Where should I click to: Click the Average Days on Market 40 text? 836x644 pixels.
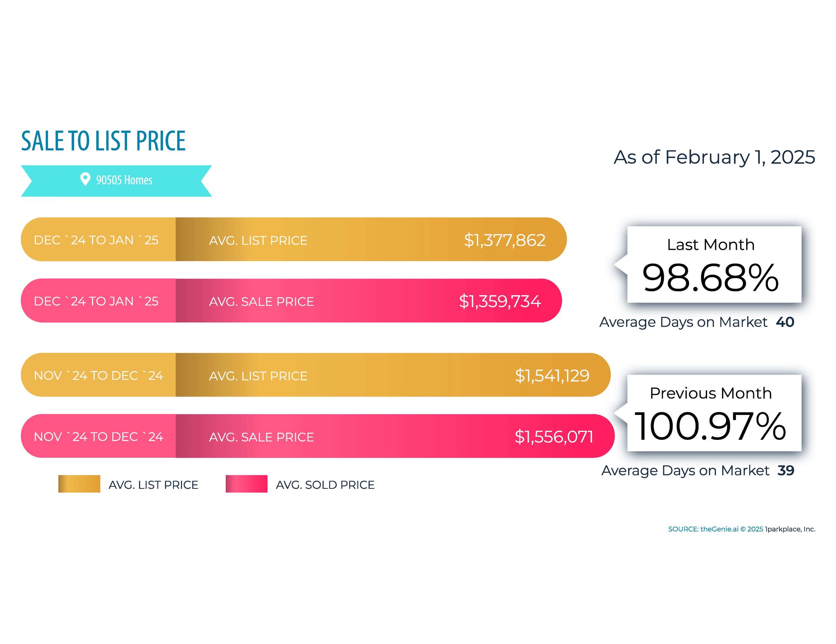(x=696, y=322)
